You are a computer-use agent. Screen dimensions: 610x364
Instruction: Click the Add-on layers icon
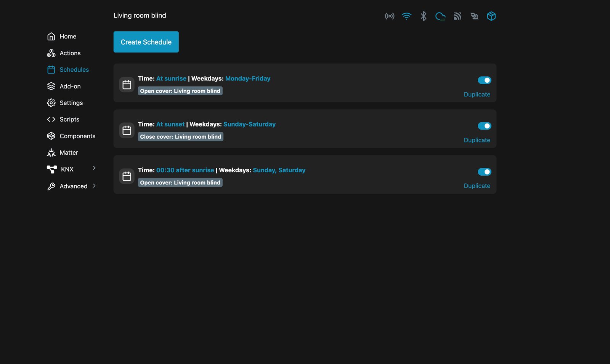(51, 86)
